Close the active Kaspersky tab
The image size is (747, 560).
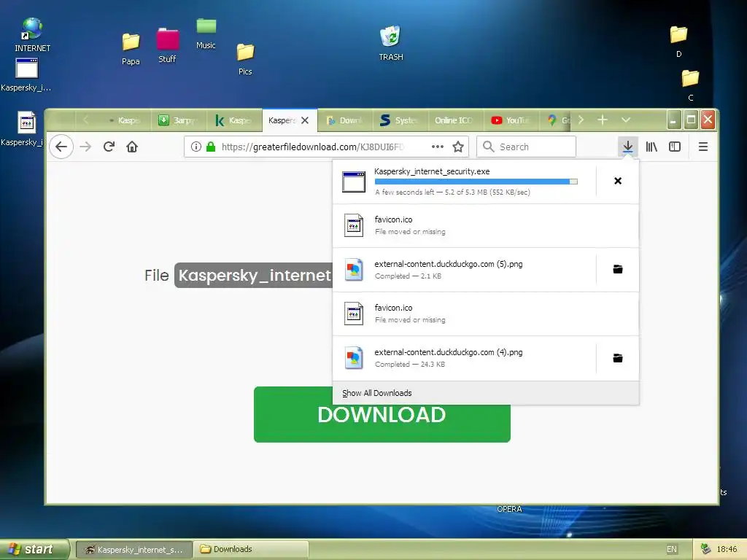(x=305, y=120)
